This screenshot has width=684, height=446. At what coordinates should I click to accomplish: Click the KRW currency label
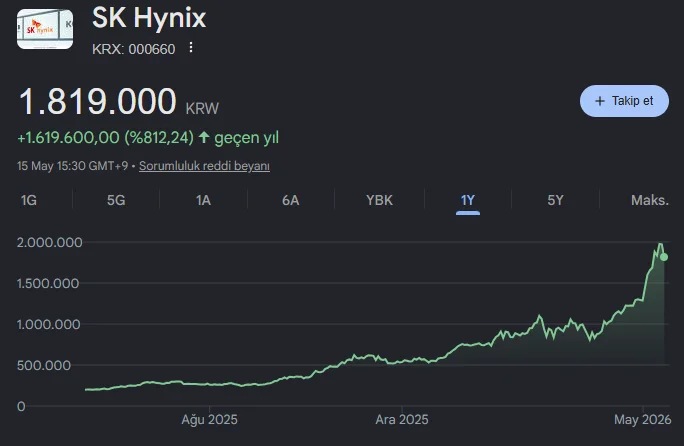[x=202, y=108]
